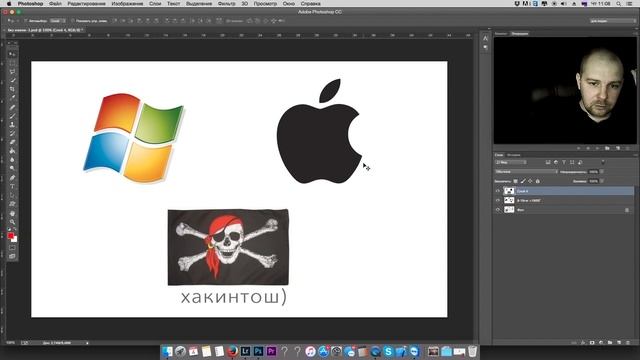Open the auto-select target dropdown
The height and width of the screenshot is (360, 640).
point(57,20)
